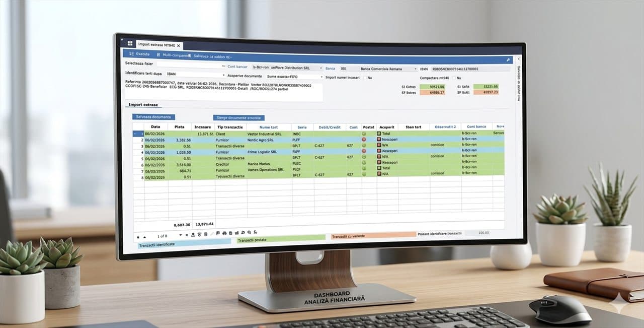The image size is (644, 328).
Task: Click Execute in the blue toolbar
Action: coord(139,54)
